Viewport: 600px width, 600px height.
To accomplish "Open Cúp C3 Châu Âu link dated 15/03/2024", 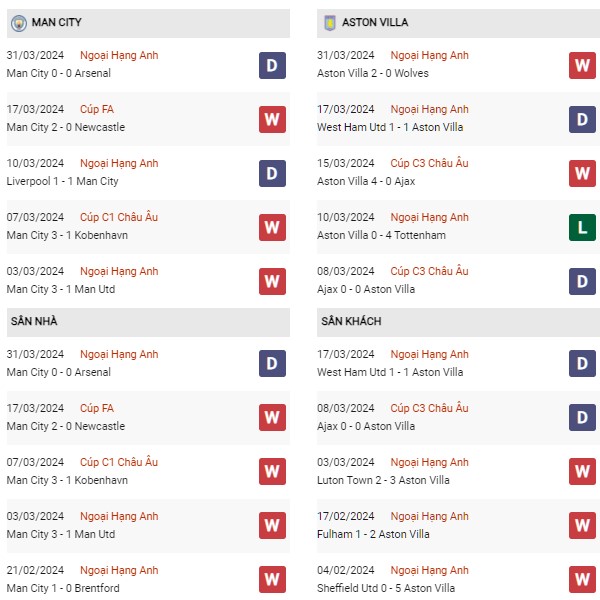I will [x=429, y=163].
